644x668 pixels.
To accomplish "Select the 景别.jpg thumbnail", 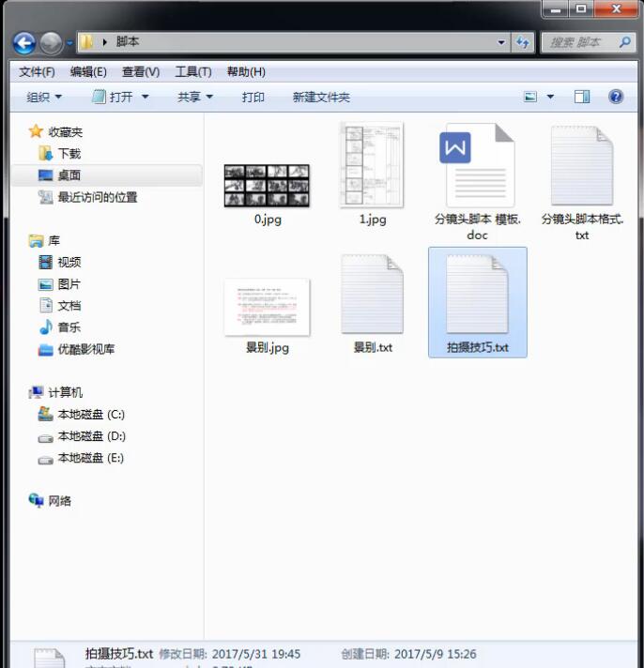I will click(x=267, y=307).
